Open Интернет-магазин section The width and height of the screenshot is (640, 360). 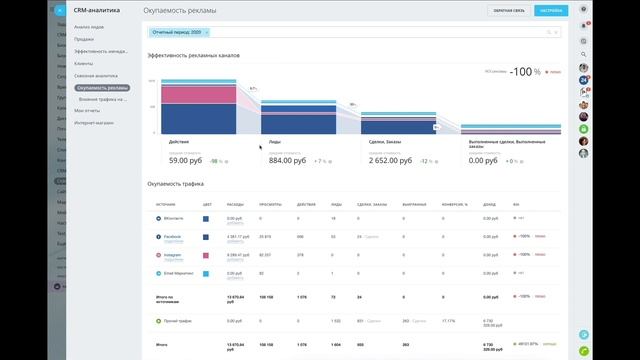click(x=94, y=123)
